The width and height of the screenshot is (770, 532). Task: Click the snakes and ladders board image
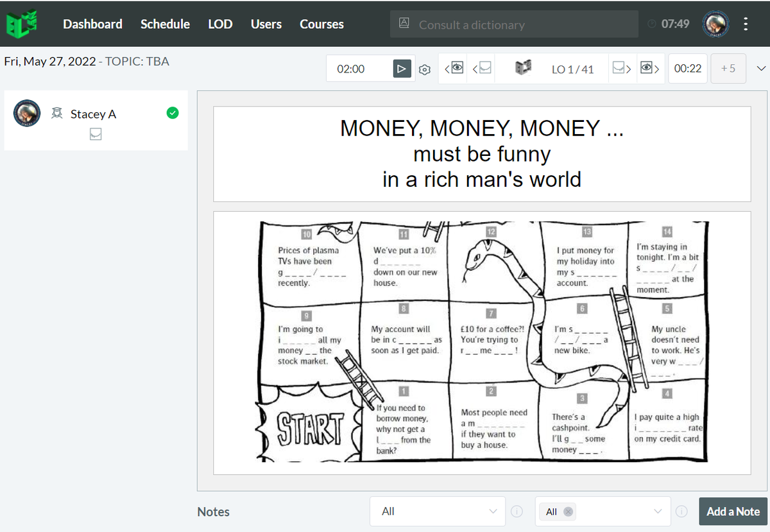tap(482, 342)
